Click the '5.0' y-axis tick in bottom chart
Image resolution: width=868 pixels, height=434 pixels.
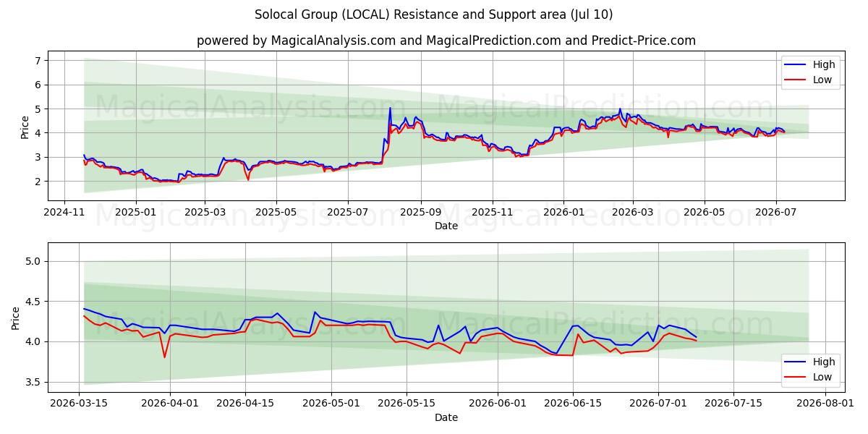pos(35,261)
